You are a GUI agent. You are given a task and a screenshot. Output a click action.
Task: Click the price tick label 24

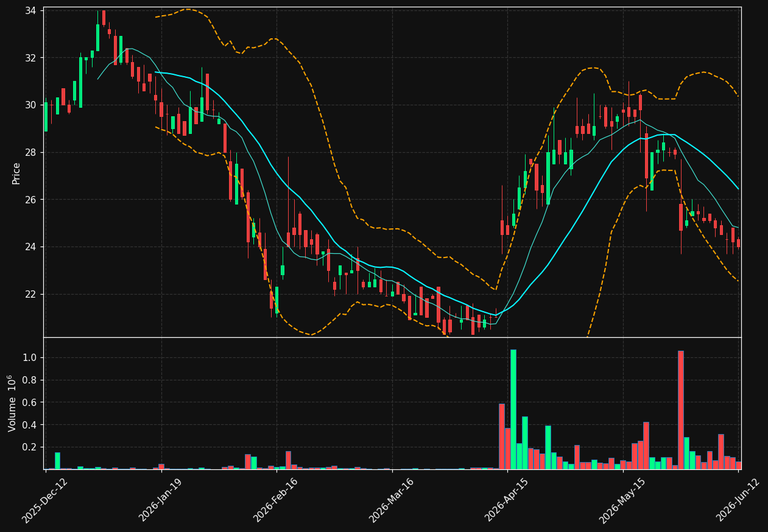(31, 247)
